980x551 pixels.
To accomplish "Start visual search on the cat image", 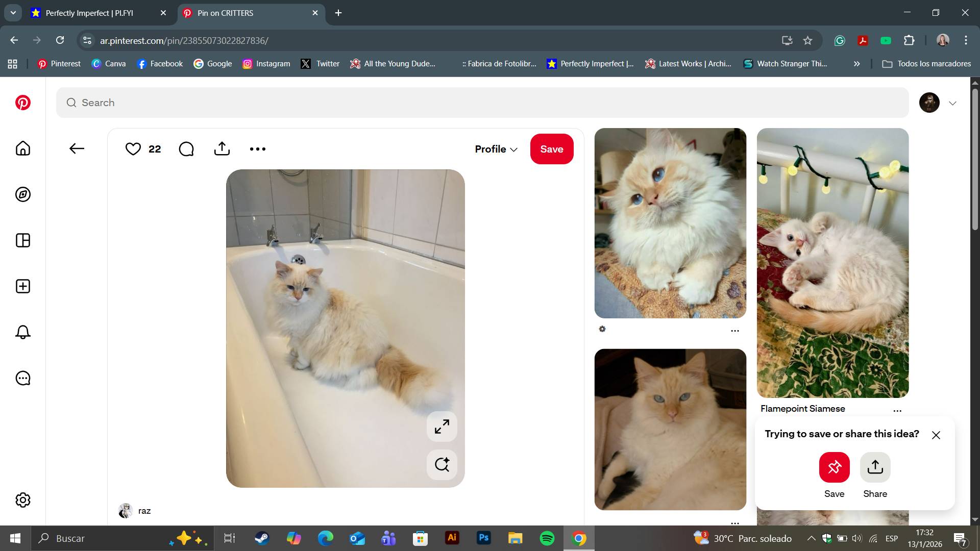I will pyautogui.click(x=442, y=465).
